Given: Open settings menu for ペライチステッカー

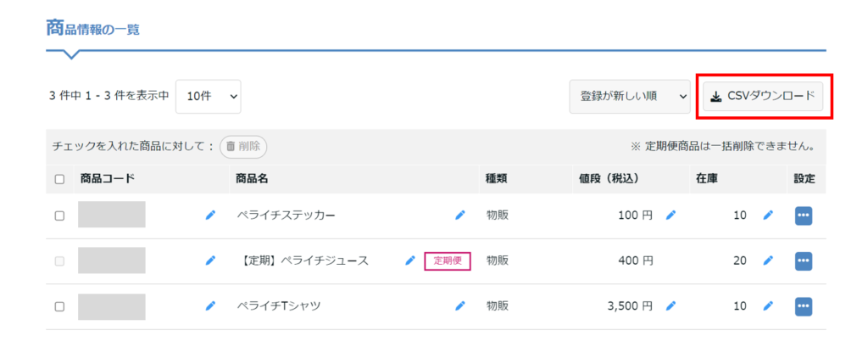Looking at the screenshot, I should coord(804,216).
